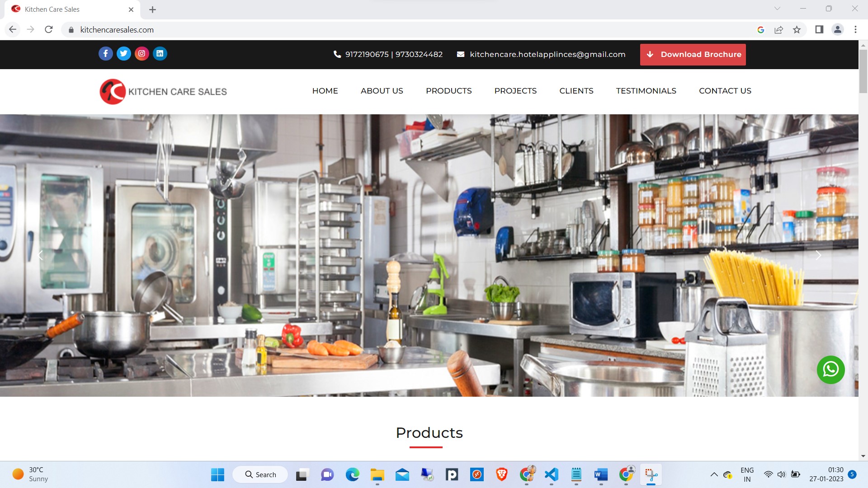Open the Chrome three-dot menu
868x488 pixels.
(855, 29)
